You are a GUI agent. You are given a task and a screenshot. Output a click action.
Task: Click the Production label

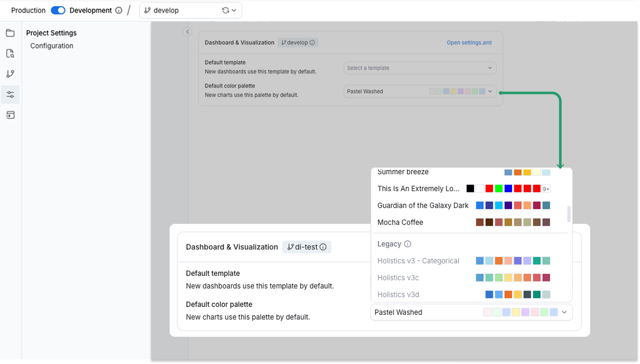click(28, 10)
